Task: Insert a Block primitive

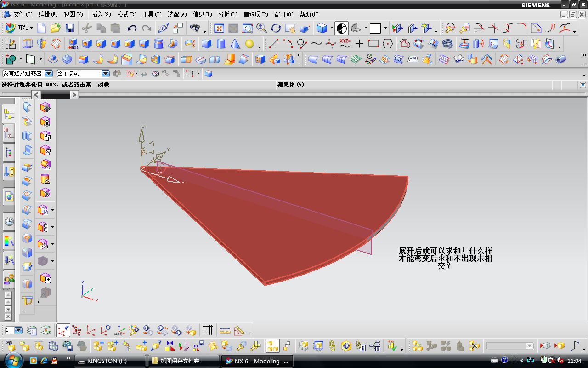Action: [207, 44]
